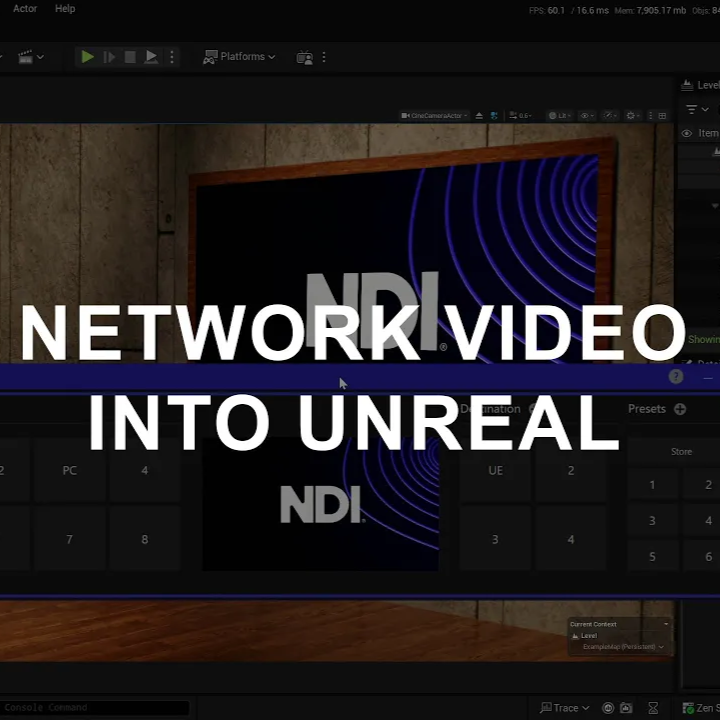Open the Help menu

(x=65, y=9)
